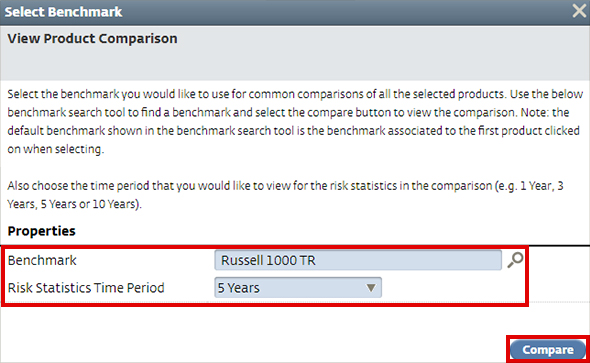Click the gray header band under the title

[295, 64]
